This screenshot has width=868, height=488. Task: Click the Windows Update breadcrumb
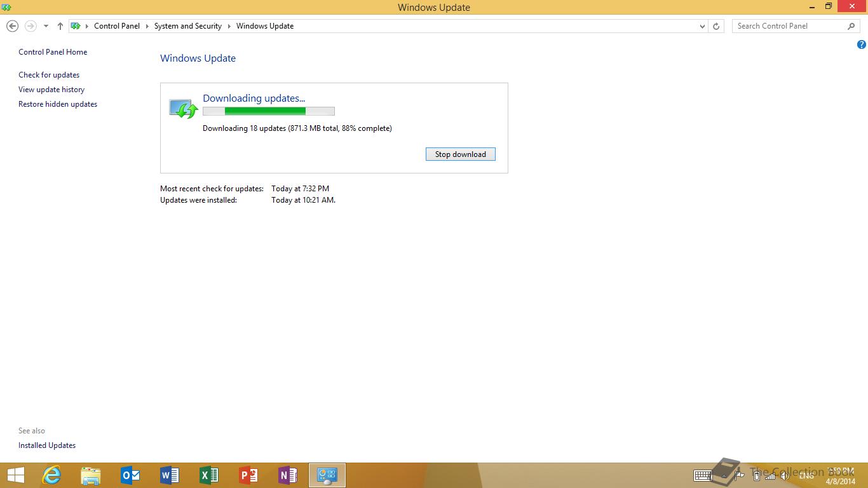[265, 26]
